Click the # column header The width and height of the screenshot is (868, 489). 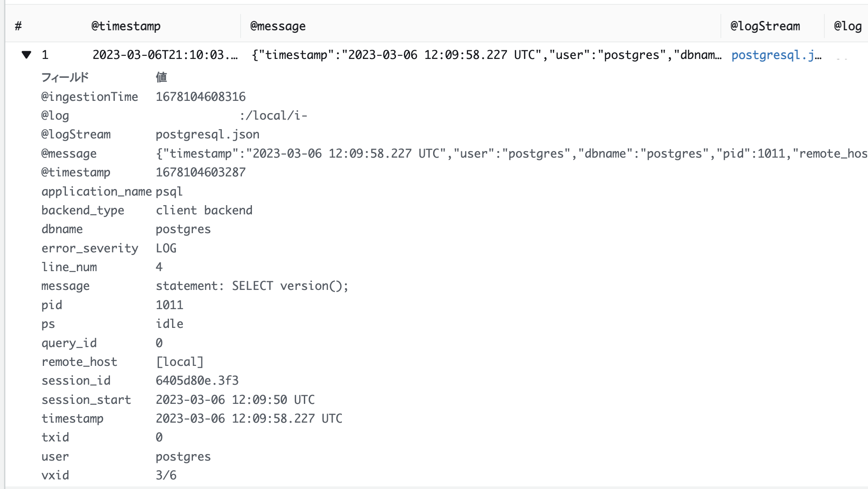[x=17, y=26]
